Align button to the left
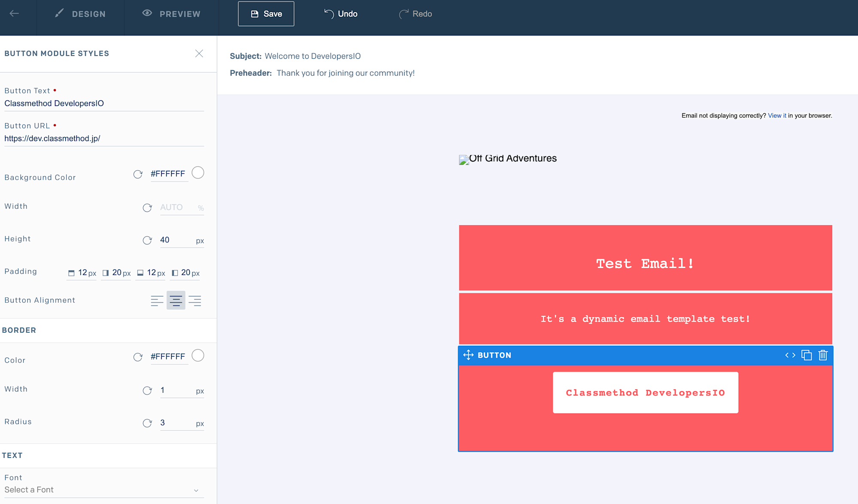Viewport: 858px width, 504px height. (157, 301)
